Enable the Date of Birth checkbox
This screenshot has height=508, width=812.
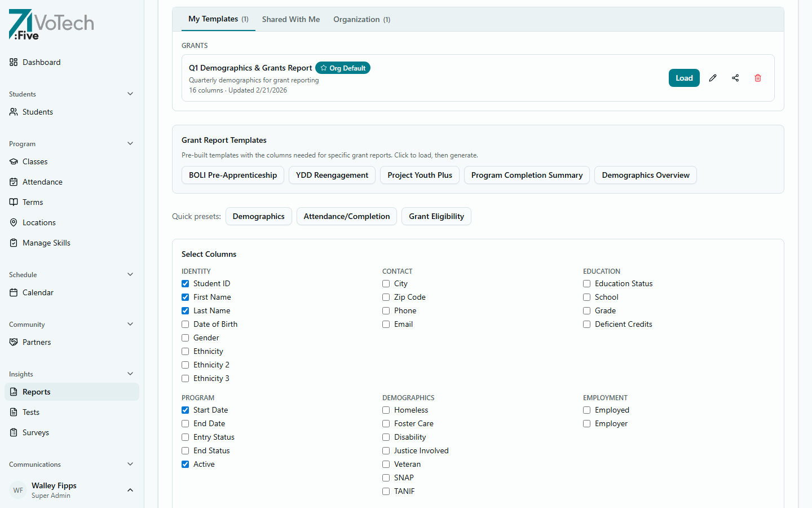coord(185,324)
